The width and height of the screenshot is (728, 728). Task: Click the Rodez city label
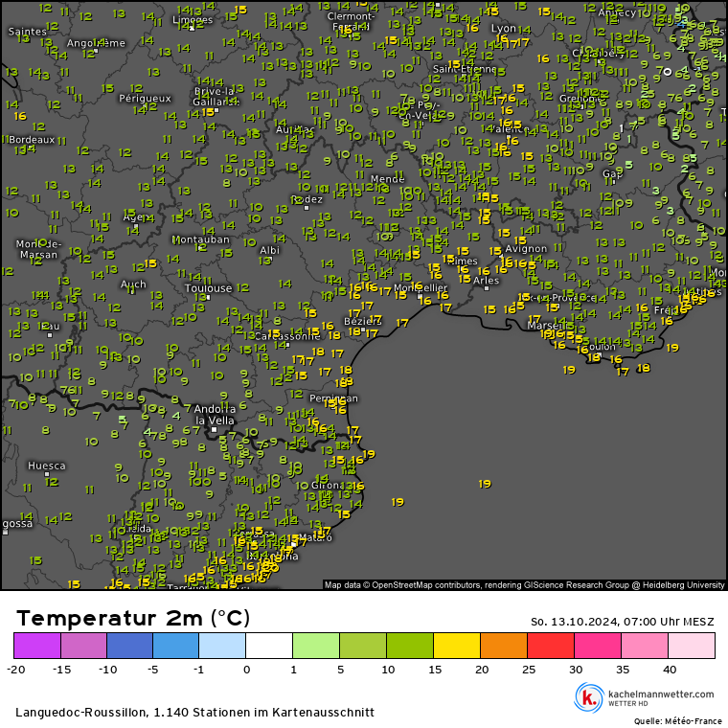(x=307, y=199)
